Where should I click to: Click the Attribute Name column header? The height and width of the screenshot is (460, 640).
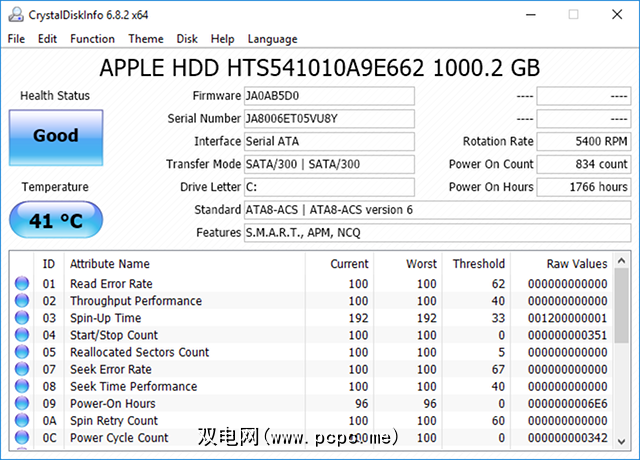(x=110, y=264)
